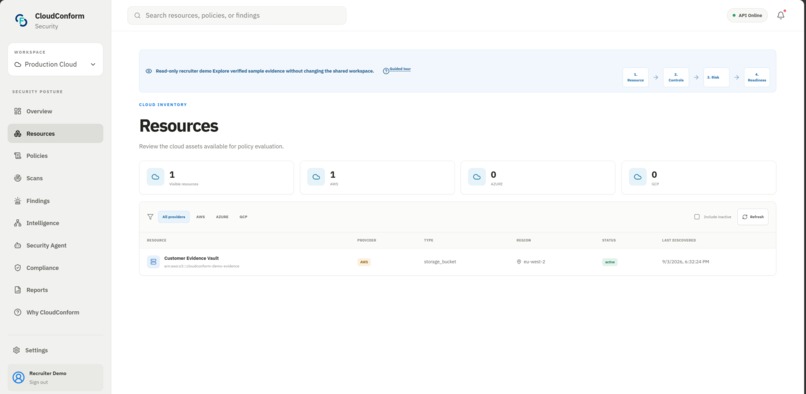Open the Scans sidebar icon
Viewport: 806px width, 394px height.
click(17, 178)
